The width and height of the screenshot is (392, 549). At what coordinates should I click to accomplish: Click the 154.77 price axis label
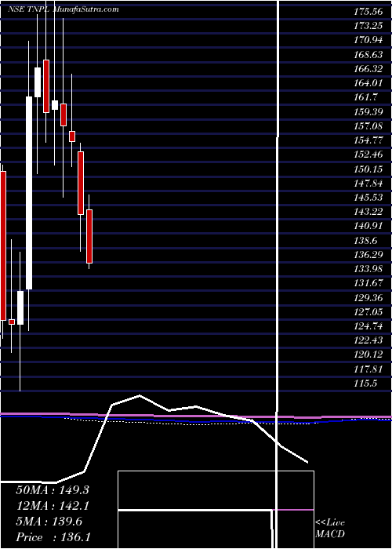[x=368, y=140]
